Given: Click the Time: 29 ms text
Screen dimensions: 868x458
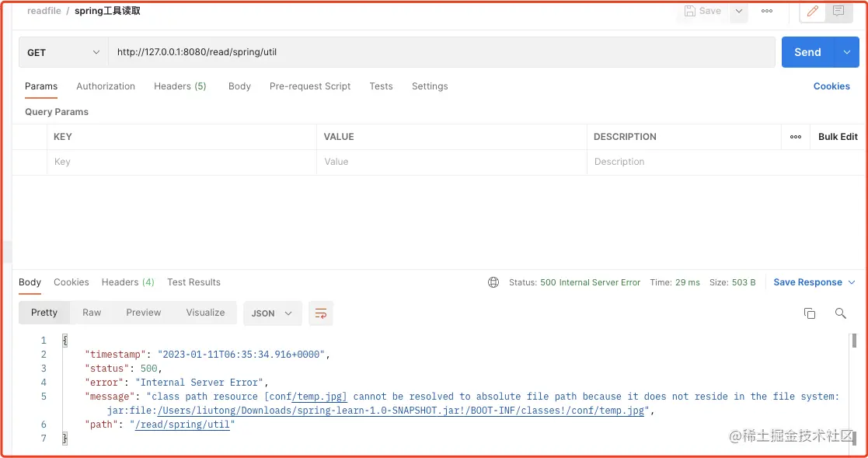Looking at the screenshot, I should coord(675,282).
